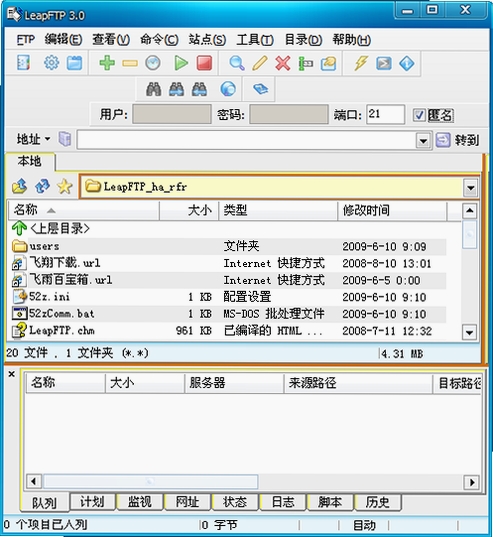Click the folder properties hand icon
The height and width of the screenshot is (537, 493).
click(x=328, y=63)
